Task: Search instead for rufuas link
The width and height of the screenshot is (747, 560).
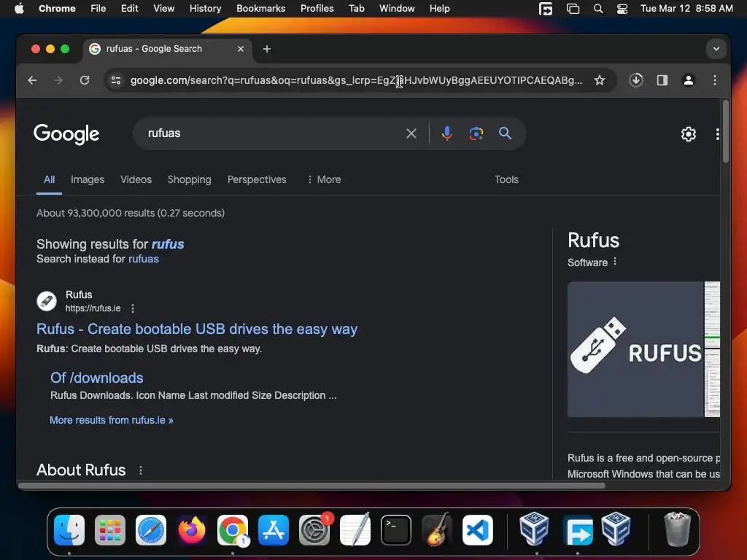Action: (x=144, y=259)
